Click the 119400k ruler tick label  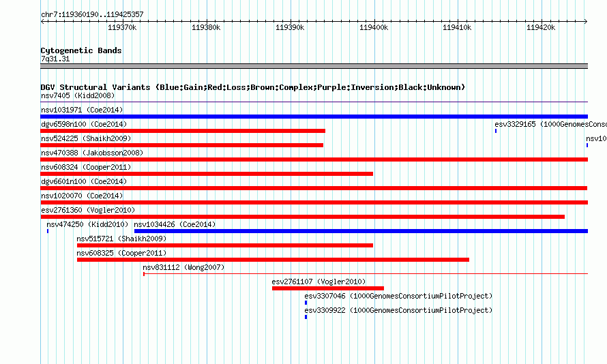pos(374,27)
